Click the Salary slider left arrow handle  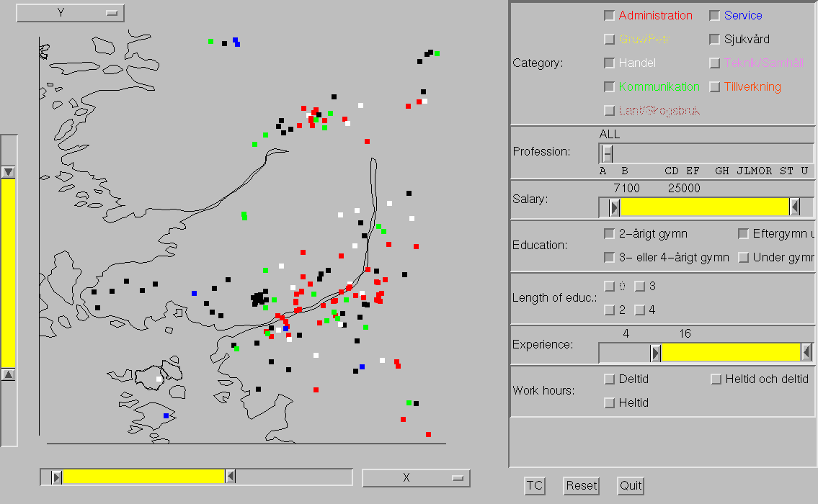(614, 207)
